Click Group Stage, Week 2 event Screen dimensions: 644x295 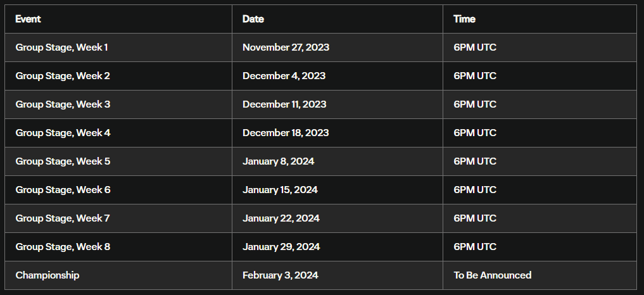[63, 75]
